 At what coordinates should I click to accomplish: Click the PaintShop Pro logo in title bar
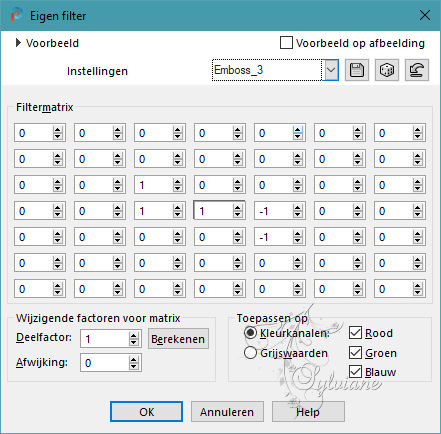tap(16, 15)
